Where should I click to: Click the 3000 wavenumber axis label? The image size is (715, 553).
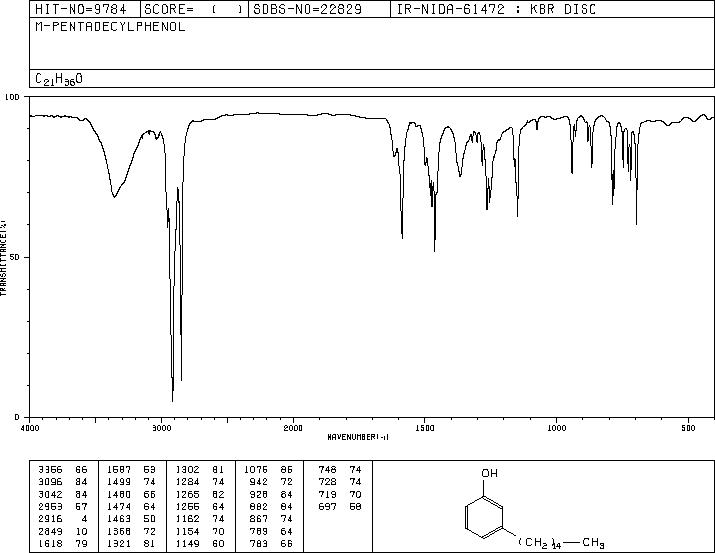161,428
